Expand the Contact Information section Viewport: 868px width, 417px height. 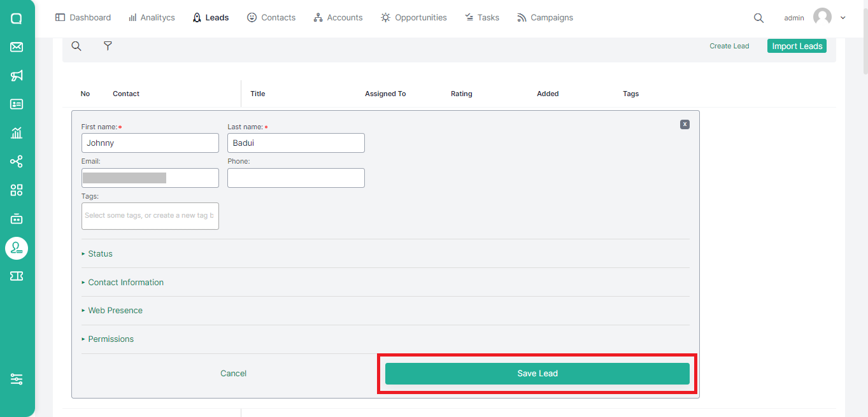[x=125, y=282]
